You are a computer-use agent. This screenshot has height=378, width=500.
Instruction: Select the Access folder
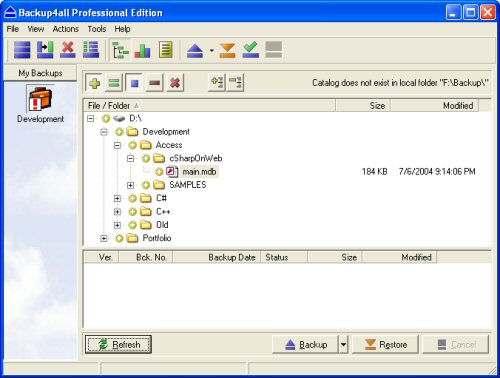[x=169, y=145]
